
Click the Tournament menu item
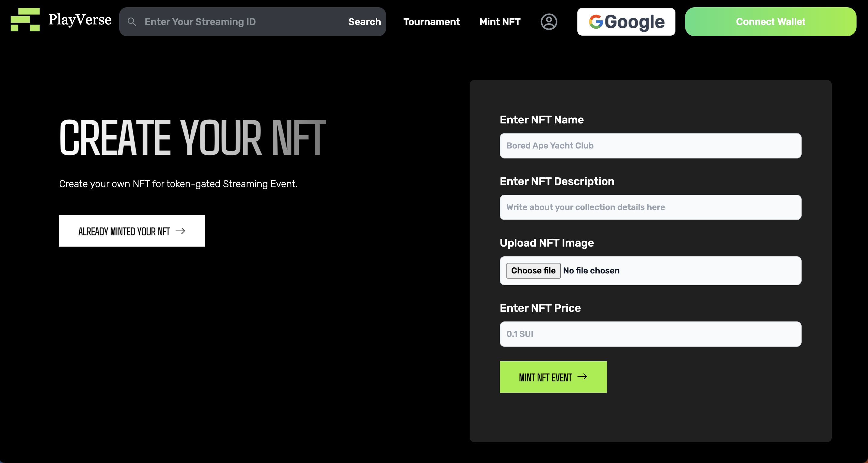tap(431, 21)
